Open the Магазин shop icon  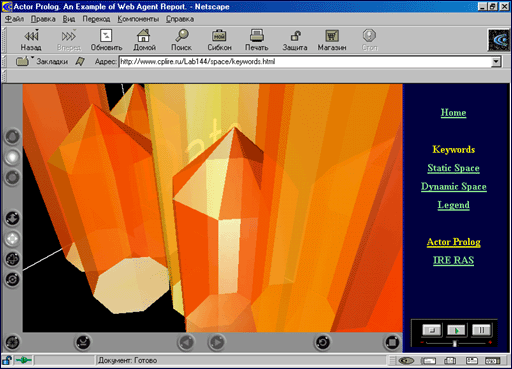click(x=332, y=40)
